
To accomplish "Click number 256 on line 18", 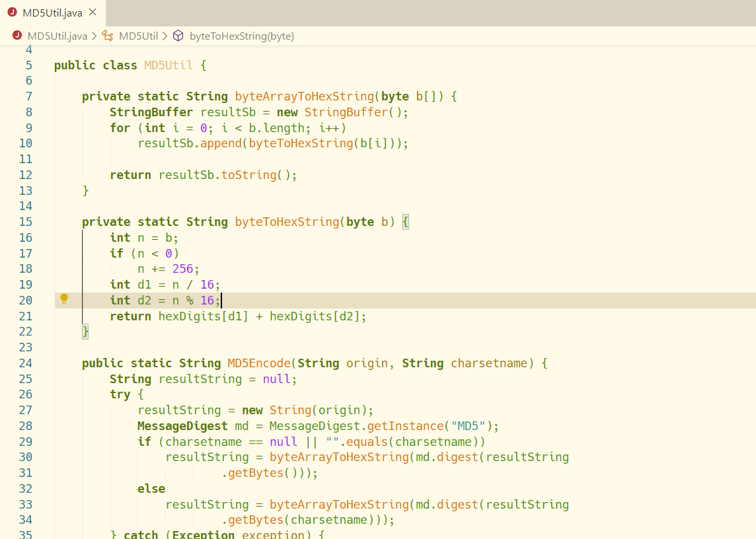I will click(x=183, y=269).
